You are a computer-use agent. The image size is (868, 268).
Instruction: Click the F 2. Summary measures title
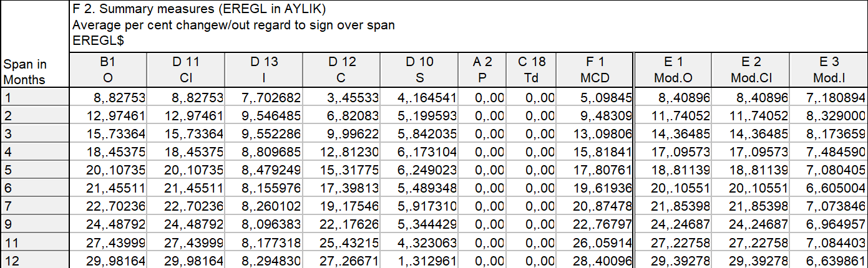198,11
